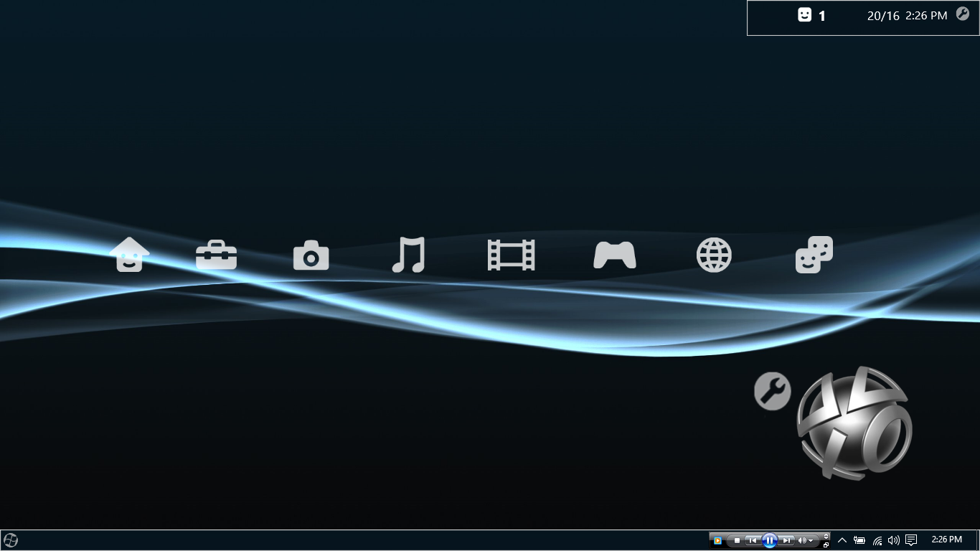The height and width of the screenshot is (551, 980).
Task: Pause playback with the blue pause button
Action: pos(770,540)
